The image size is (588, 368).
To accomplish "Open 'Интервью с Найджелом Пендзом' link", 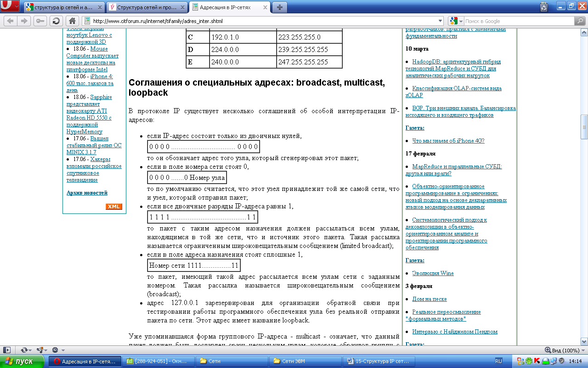I will pos(455,332).
